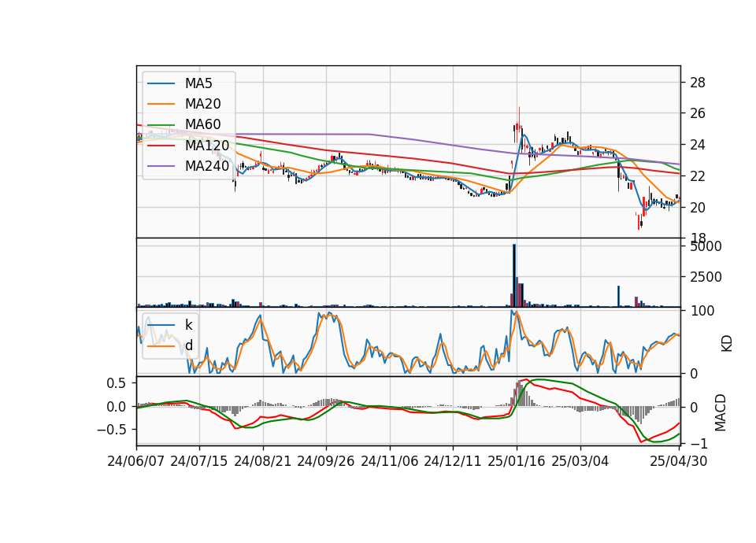Click the MA240 legend label

click(x=207, y=166)
